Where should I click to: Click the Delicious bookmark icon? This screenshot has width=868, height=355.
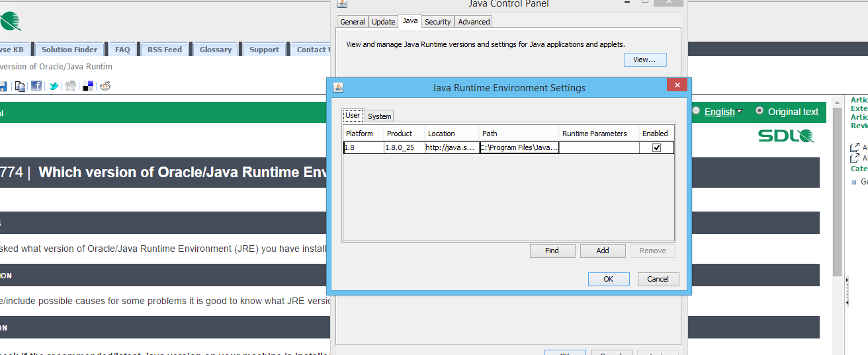[88, 86]
